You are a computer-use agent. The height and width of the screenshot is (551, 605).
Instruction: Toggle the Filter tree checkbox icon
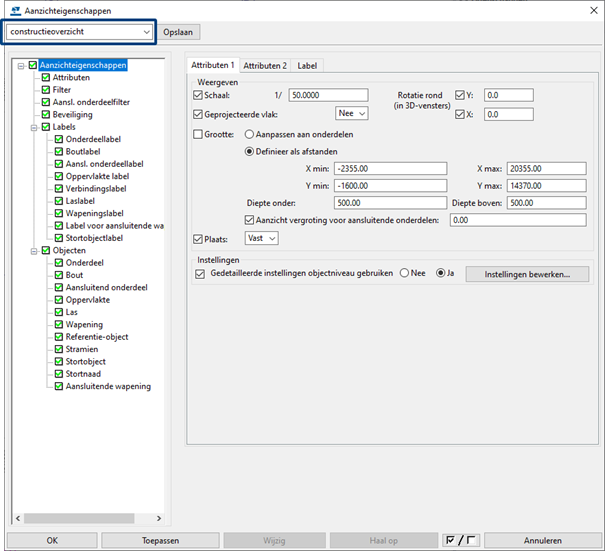tap(45, 90)
